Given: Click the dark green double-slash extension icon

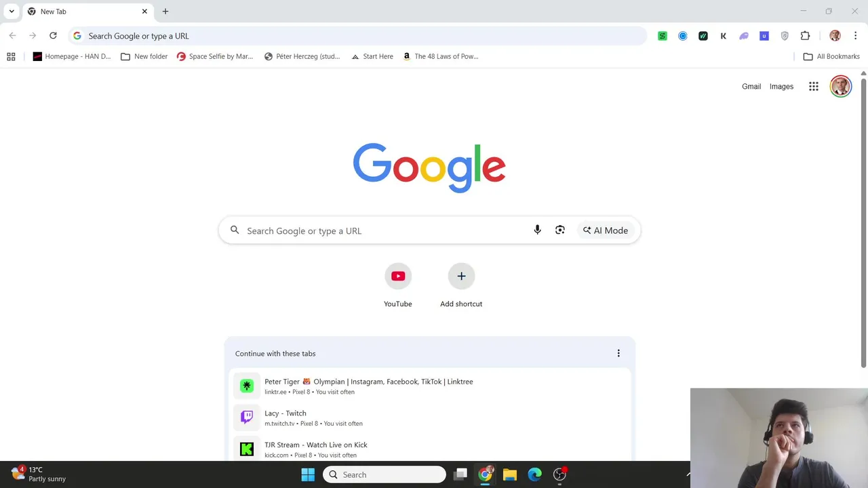Looking at the screenshot, I should click(x=703, y=36).
